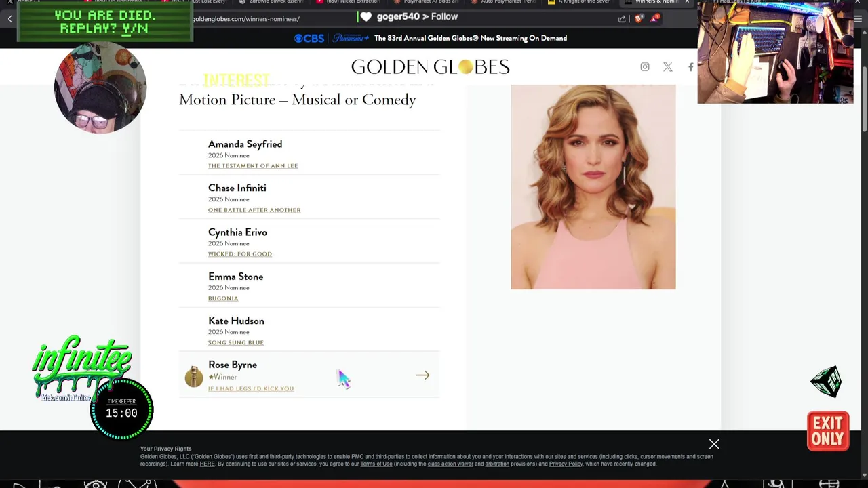868x488 pixels.
Task: Click the arrow on the Rose Byrne row
Action: click(x=422, y=375)
